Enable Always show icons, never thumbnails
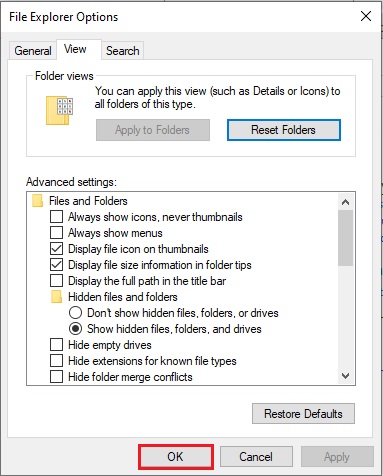 click(x=56, y=217)
